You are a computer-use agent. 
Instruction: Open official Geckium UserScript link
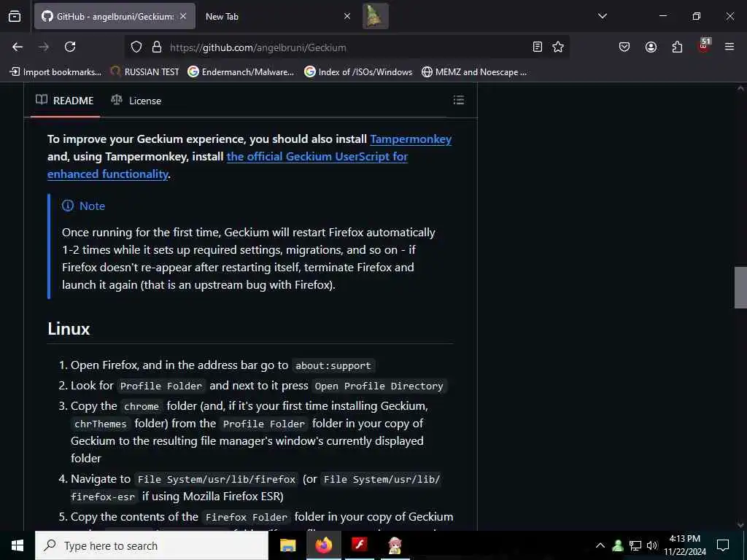pyautogui.click(x=317, y=157)
